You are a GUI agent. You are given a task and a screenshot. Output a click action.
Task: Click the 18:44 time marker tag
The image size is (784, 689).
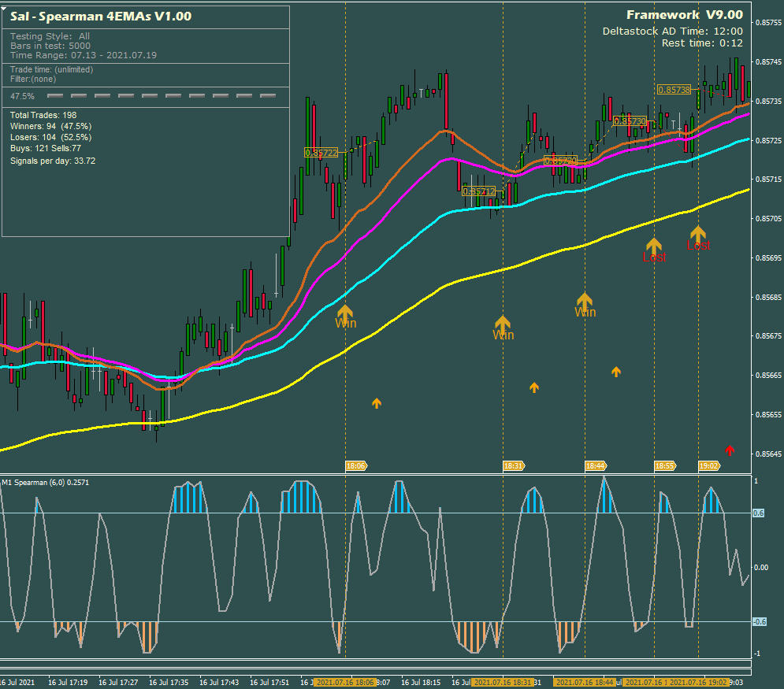click(x=595, y=466)
